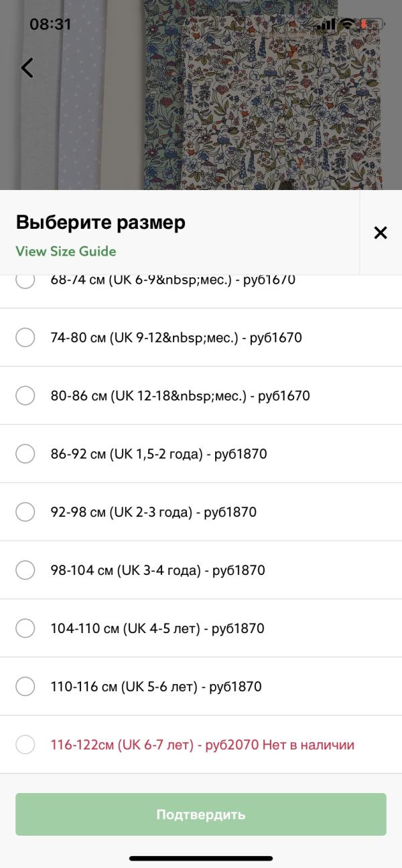This screenshot has height=868, width=402.
Task: Choose the 80-86 см size radio button
Action: [x=25, y=396]
